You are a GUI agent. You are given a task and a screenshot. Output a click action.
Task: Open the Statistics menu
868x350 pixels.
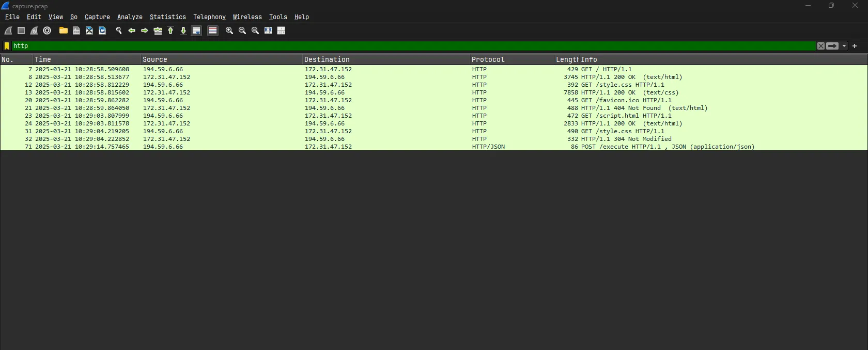point(167,17)
